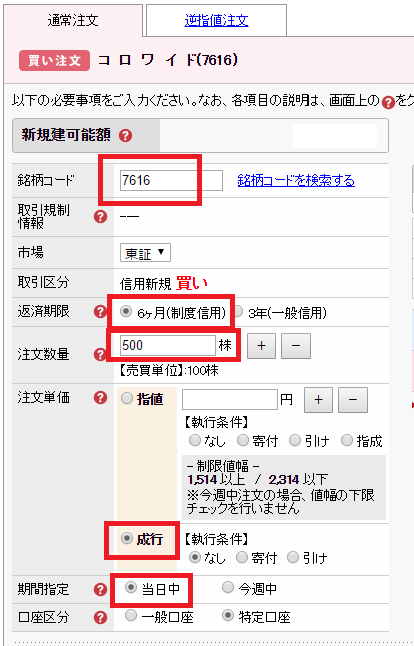
Task: Increase order quantity with plus button
Action: click(x=261, y=346)
